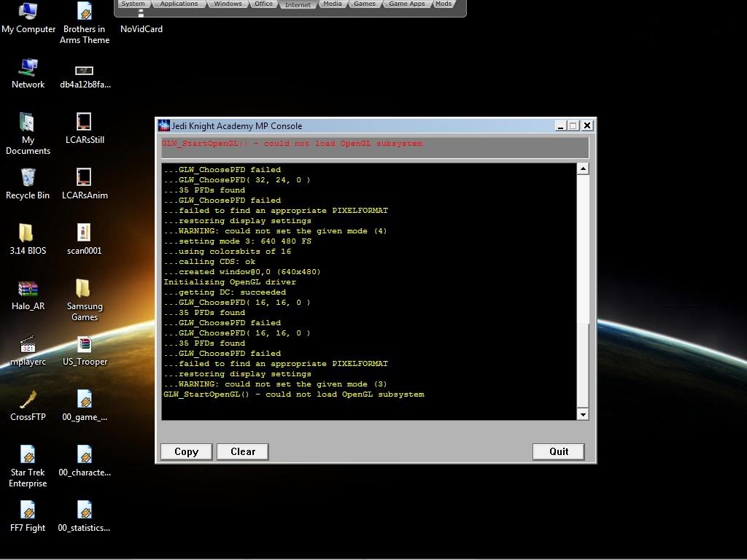The width and height of the screenshot is (747, 560).
Task: Open the 3.14 BIOS folder
Action: click(28, 239)
